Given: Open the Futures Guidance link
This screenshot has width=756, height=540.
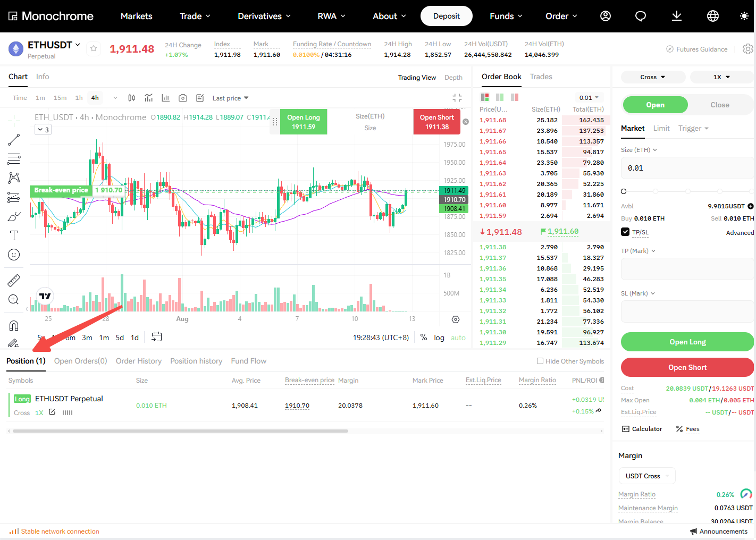Looking at the screenshot, I should point(697,49).
